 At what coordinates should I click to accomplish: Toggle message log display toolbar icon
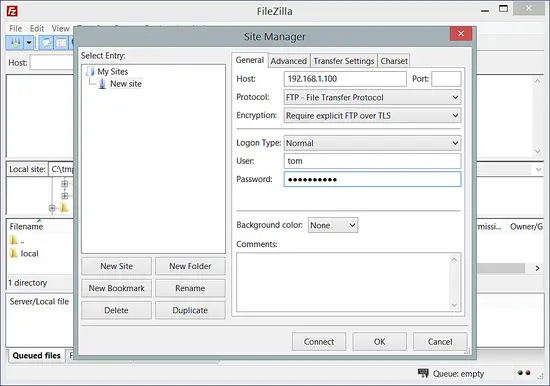[46, 43]
